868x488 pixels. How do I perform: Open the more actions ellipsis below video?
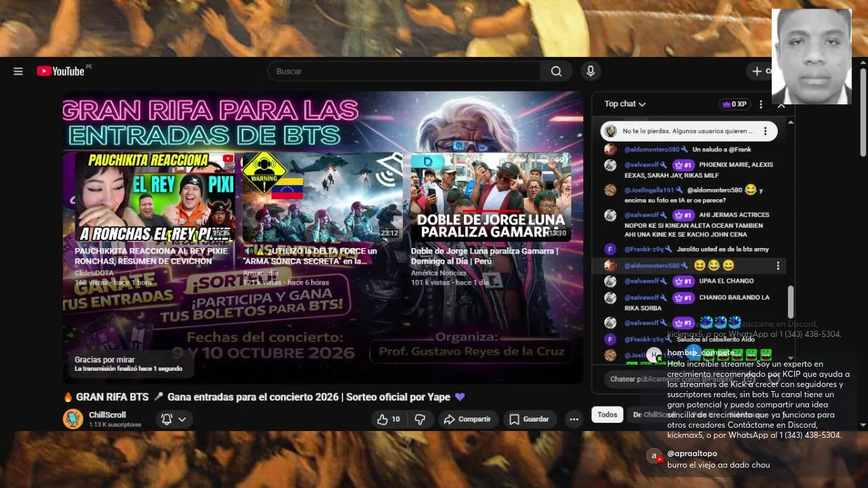[x=574, y=419]
